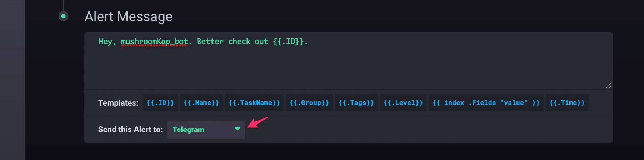This screenshot has width=644, height=160.
Task: Add the {{.Tags}} template
Action: pos(356,103)
